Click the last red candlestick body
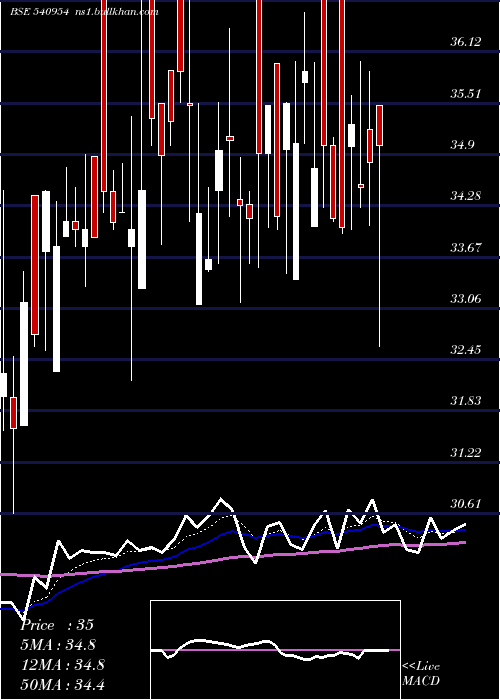 tap(379, 125)
